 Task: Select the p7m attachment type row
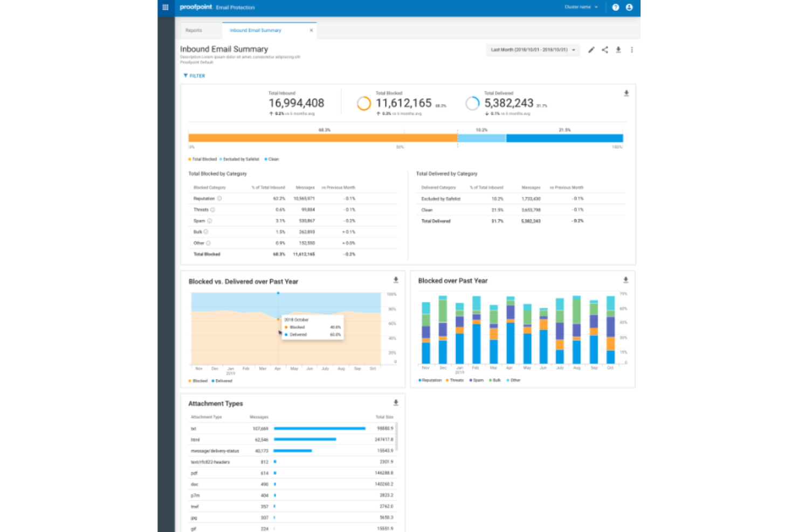[292, 495]
